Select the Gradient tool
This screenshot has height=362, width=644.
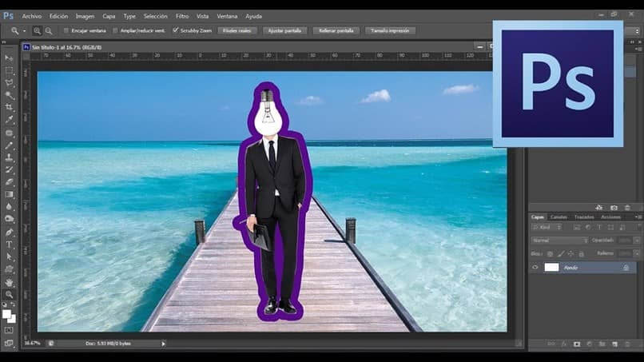9,194
